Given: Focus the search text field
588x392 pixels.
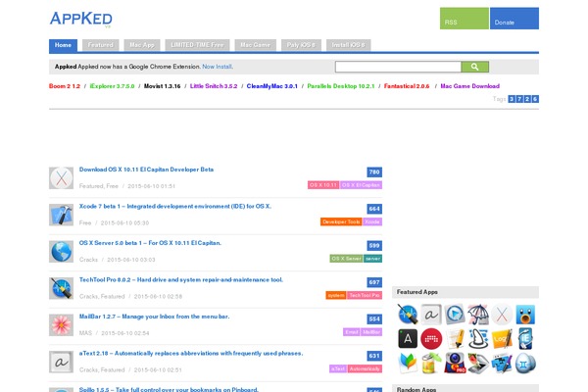Looking at the screenshot, I should tap(398, 67).
